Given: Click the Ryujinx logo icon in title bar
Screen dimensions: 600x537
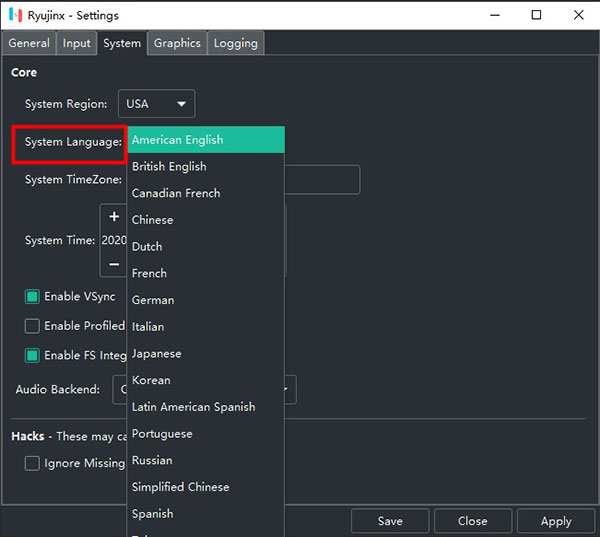Looking at the screenshot, I should (13, 15).
